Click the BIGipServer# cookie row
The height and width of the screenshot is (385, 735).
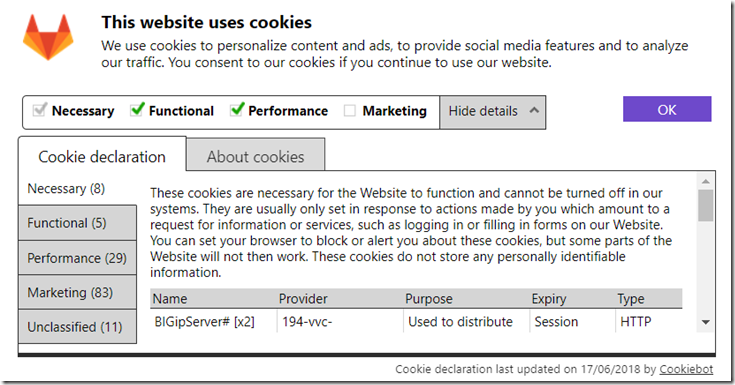[x=416, y=321]
